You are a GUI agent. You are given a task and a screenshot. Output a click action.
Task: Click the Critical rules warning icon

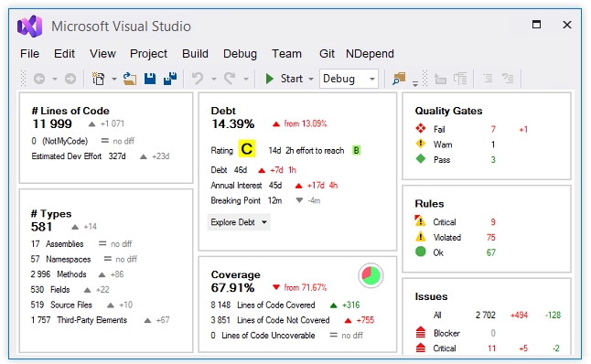pyautogui.click(x=420, y=220)
